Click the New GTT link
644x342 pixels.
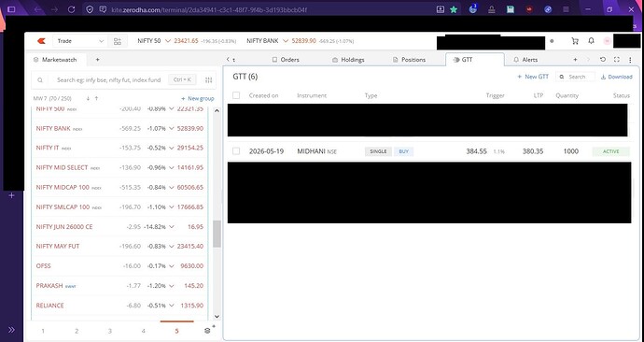pyautogui.click(x=533, y=77)
